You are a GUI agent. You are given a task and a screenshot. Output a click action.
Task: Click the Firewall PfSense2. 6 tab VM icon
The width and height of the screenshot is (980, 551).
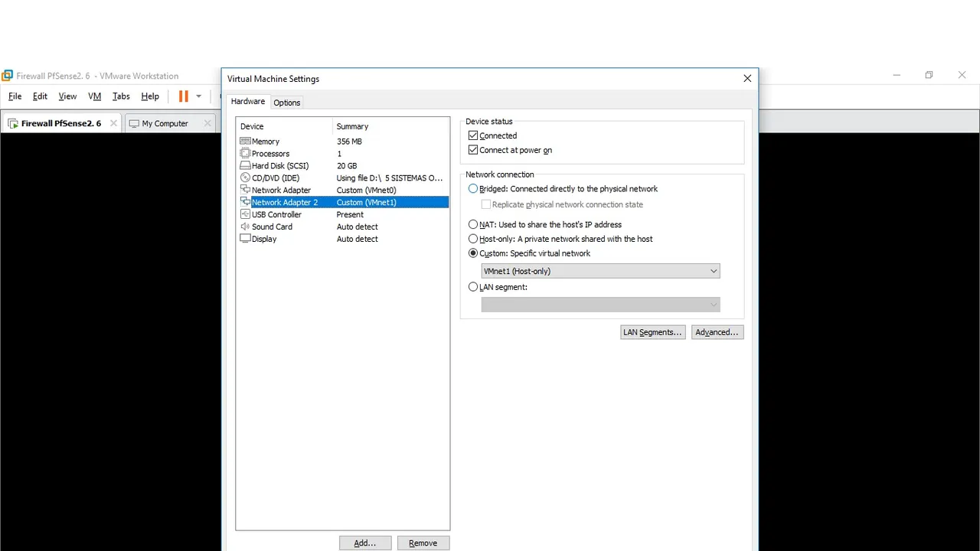click(13, 123)
